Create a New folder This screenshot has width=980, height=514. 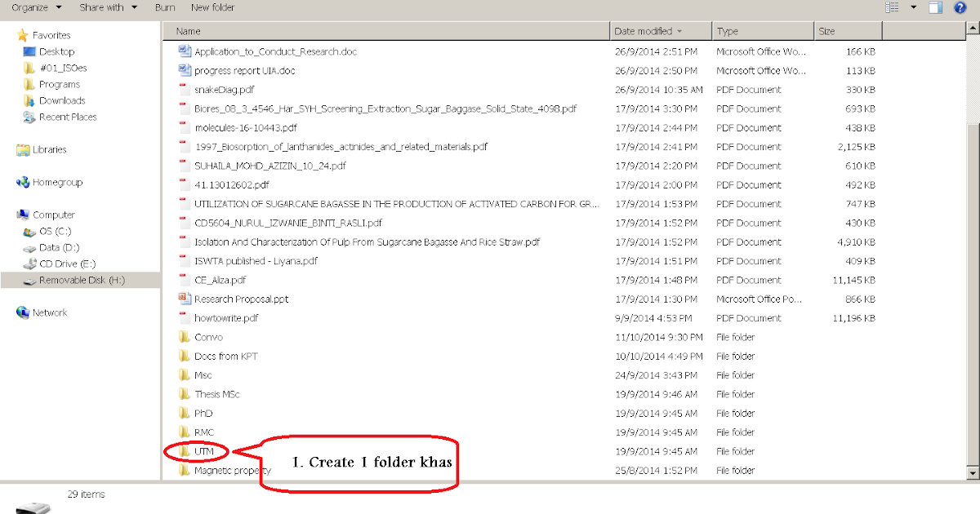coord(212,7)
